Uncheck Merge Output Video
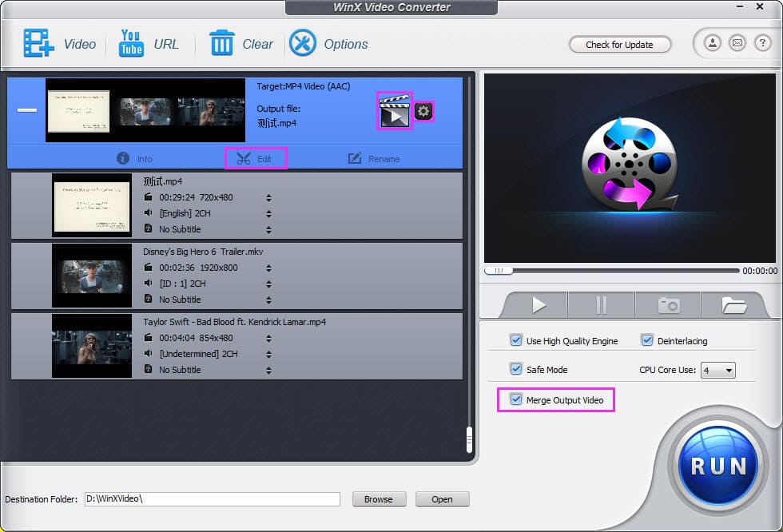This screenshot has width=783, height=532. pyautogui.click(x=516, y=399)
